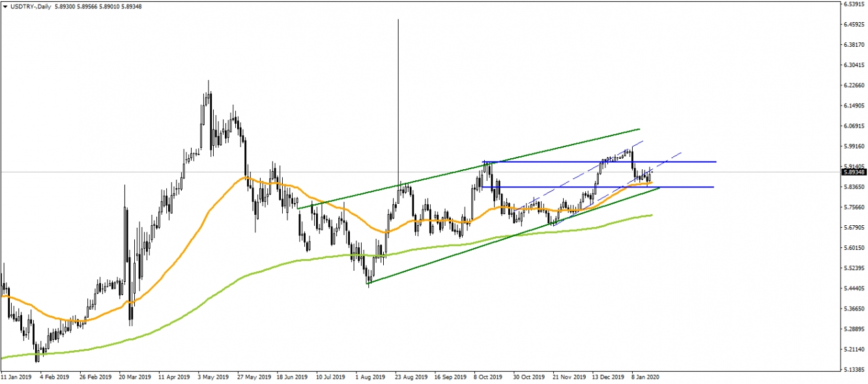Screen dimensions: 868x384
Task: Click the 27 May 2019 date label
Action: pyautogui.click(x=253, y=377)
